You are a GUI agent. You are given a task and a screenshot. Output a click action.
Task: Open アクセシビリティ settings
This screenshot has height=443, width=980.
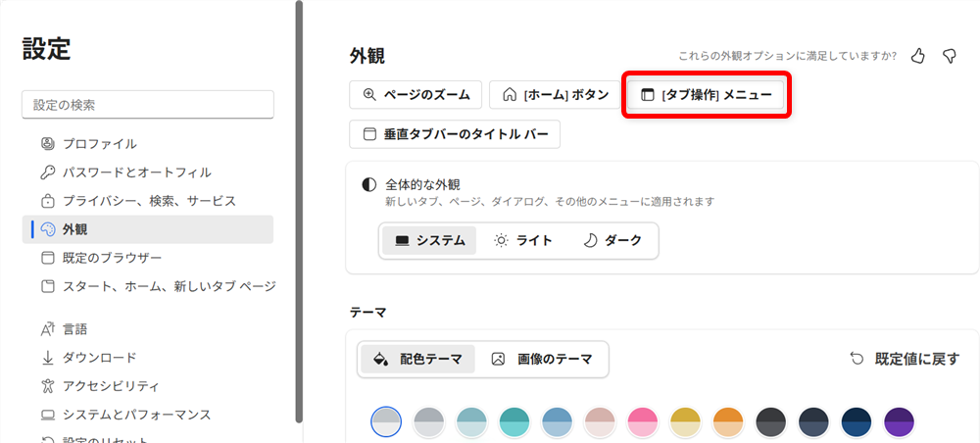pos(148,386)
